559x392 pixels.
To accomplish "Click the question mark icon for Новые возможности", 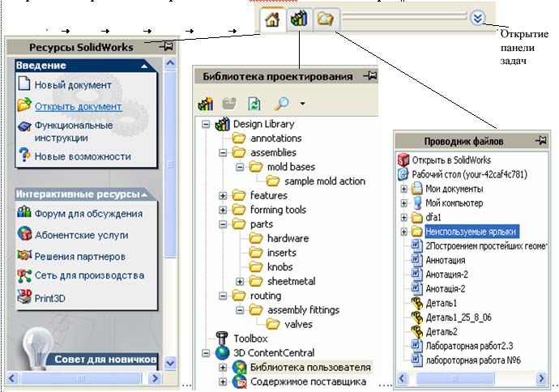I will click(x=24, y=155).
